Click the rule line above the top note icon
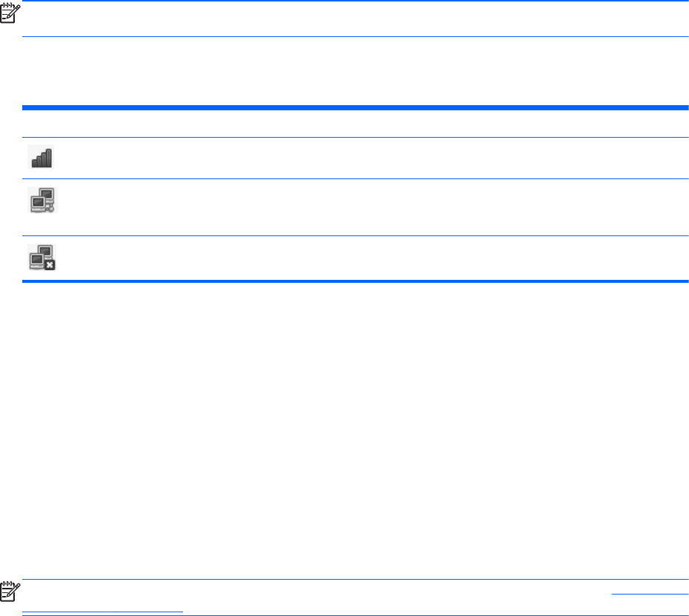The width and height of the screenshot is (689, 616). click(356, 1)
